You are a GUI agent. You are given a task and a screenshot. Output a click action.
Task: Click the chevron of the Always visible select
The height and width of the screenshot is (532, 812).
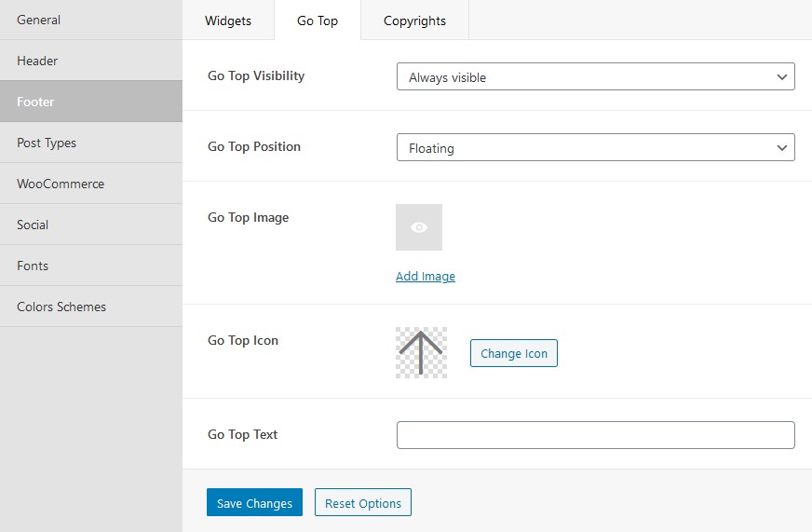(782, 77)
